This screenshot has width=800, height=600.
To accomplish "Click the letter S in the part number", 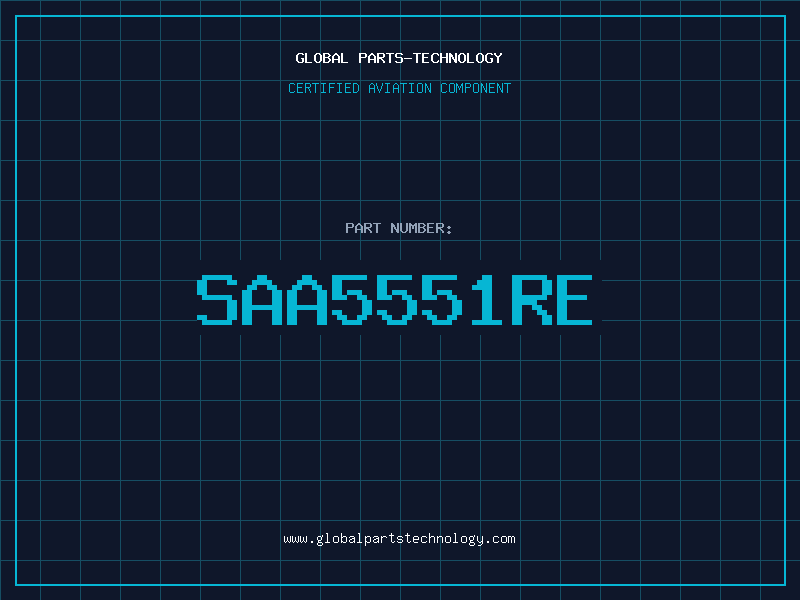I will click(217, 300).
